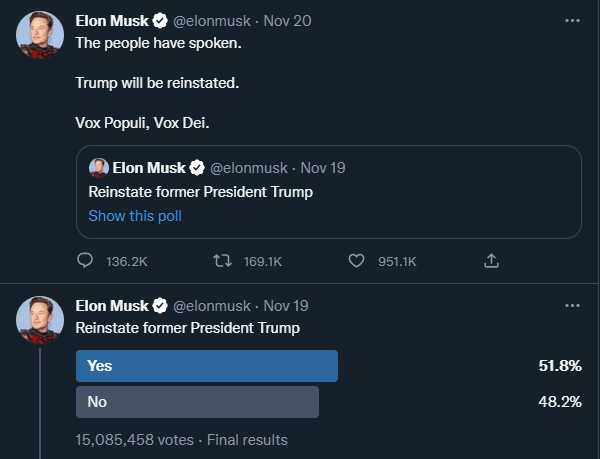This screenshot has width=600, height=459.
Task: Click the @elonmusk handle on the poll tweet
Action: pyautogui.click(x=214, y=306)
